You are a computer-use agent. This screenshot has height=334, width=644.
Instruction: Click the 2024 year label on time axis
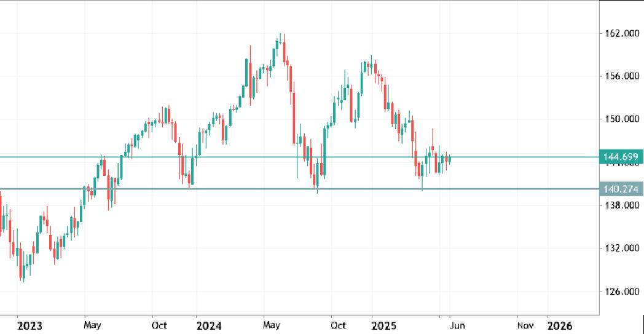click(x=209, y=324)
